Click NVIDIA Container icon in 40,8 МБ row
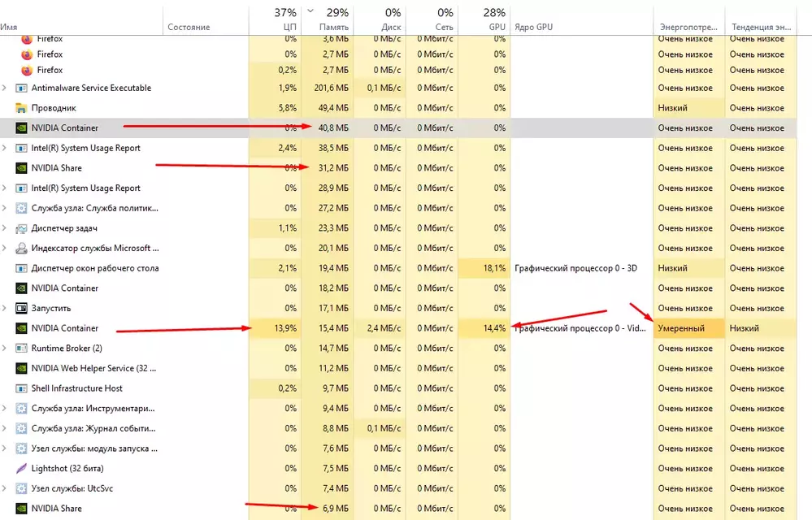This screenshot has height=520, width=812. pos(21,128)
